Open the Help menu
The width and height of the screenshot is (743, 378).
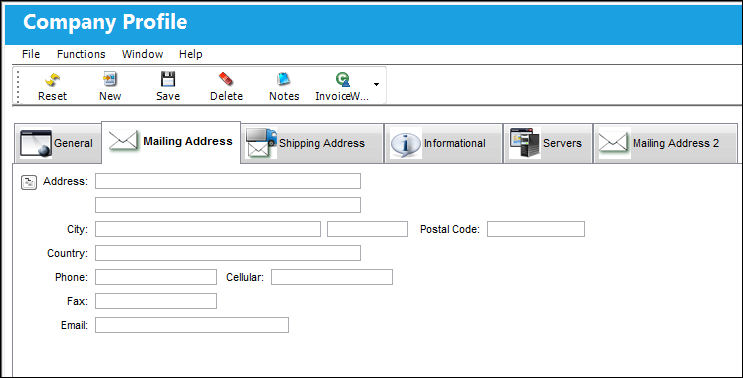[190, 54]
